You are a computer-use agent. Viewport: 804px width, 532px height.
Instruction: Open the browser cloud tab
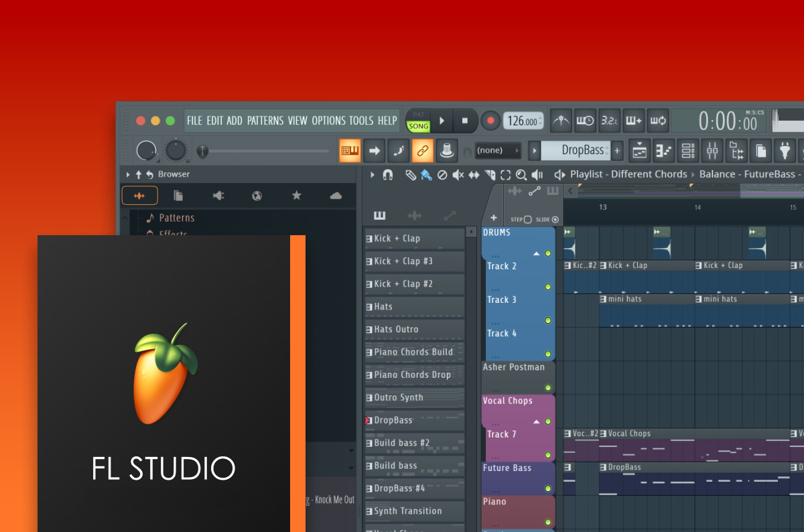336,196
